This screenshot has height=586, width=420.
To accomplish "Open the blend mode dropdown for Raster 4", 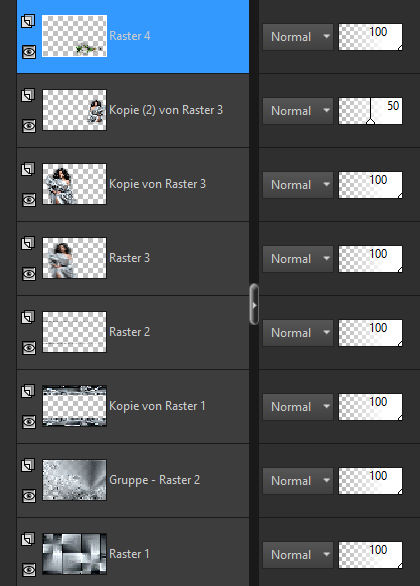I will click(x=298, y=37).
